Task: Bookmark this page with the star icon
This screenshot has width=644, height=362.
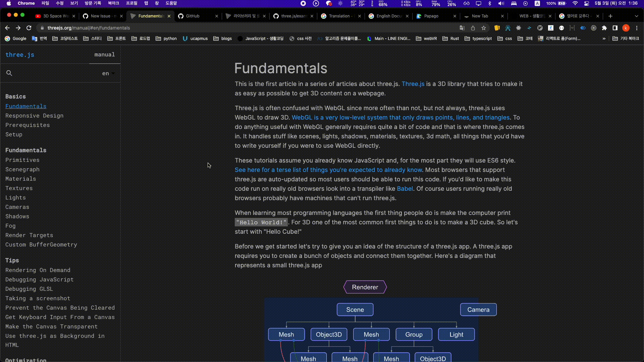Action: (x=484, y=28)
